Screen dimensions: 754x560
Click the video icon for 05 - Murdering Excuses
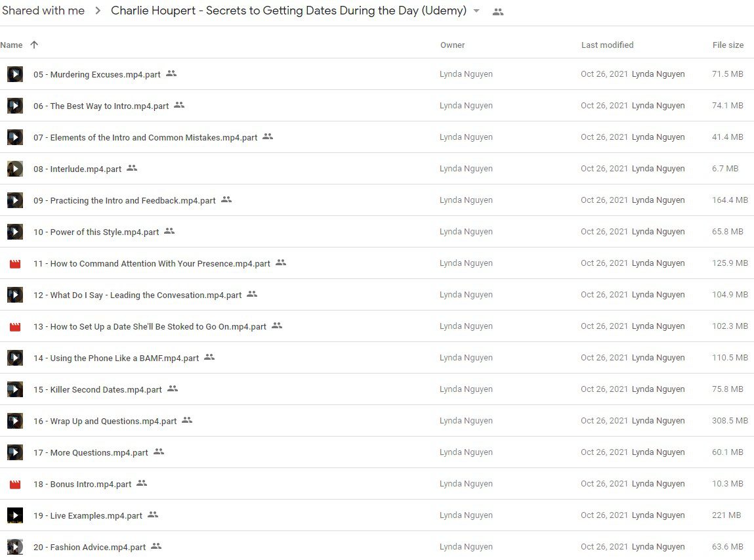(15, 74)
